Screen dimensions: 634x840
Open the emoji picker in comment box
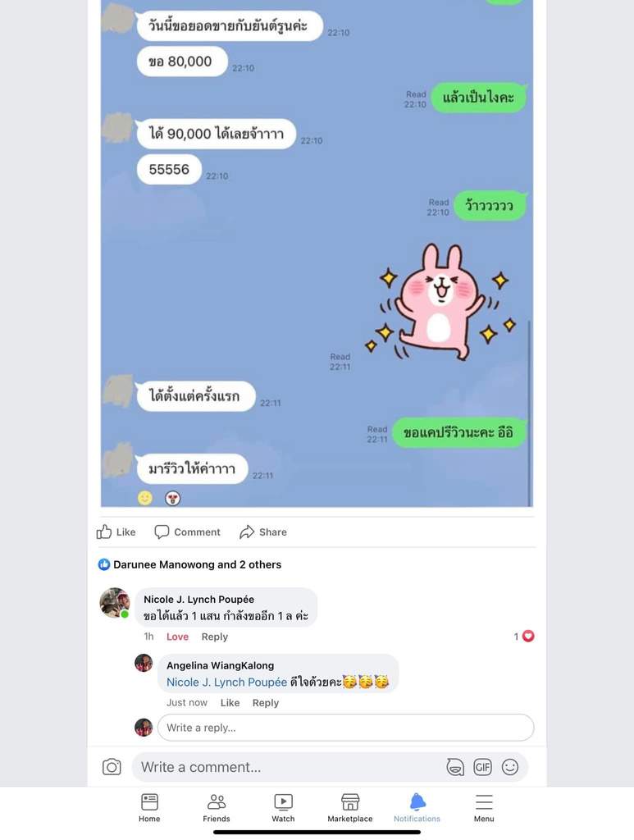(510, 767)
